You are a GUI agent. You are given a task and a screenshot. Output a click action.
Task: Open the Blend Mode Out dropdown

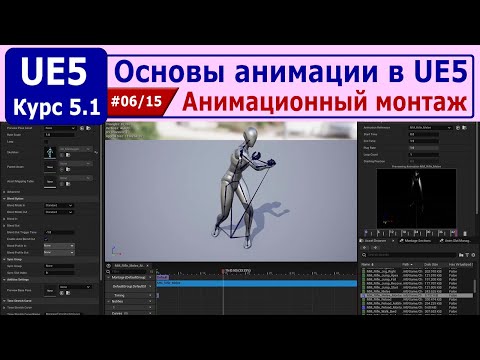59,212
